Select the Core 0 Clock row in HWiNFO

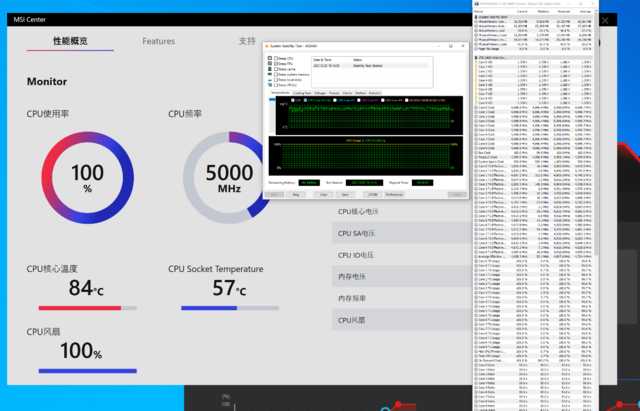[533, 108]
